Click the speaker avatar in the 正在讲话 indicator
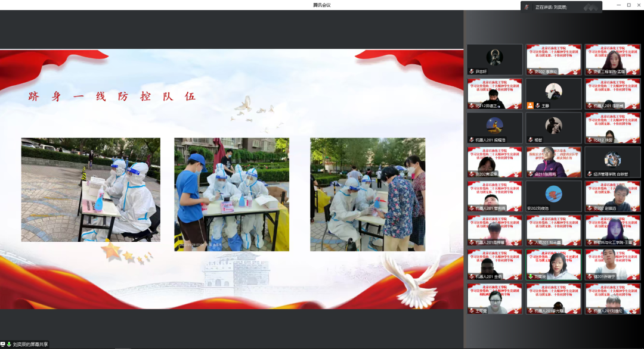 pos(527,7)
